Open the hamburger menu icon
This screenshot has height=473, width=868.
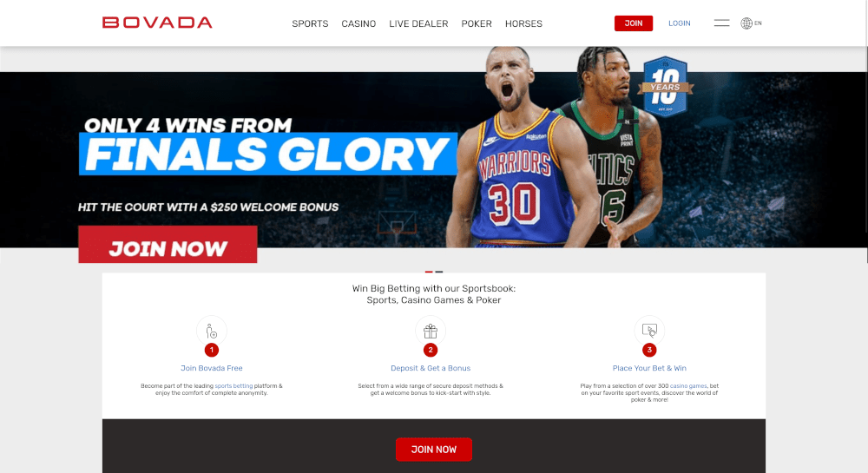tap(721, 23)
